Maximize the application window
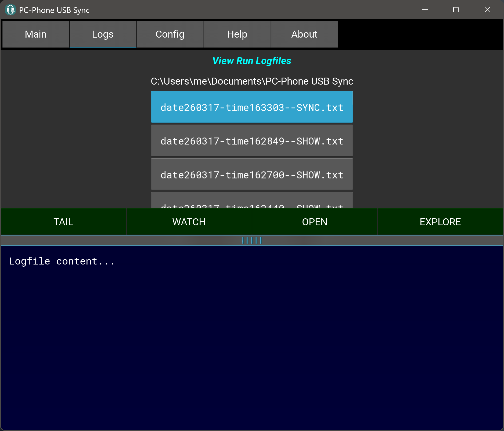The width and height of the screenshot is (504, 431). pos(456,10)
